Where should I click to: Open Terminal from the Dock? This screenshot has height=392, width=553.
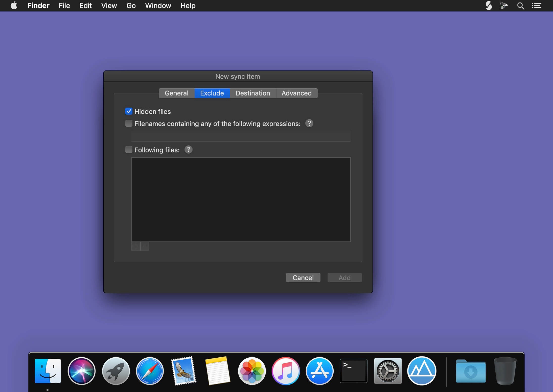click(353, 371)
